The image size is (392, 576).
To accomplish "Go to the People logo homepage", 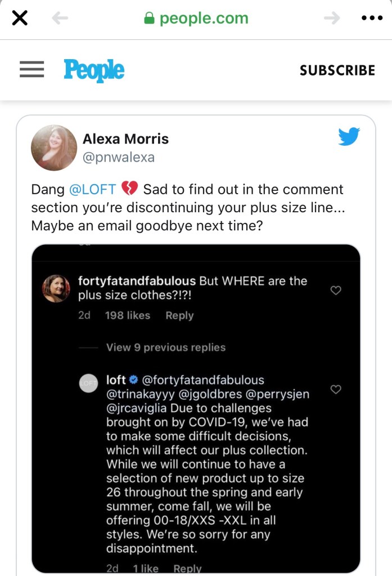I will coord(94,70).
